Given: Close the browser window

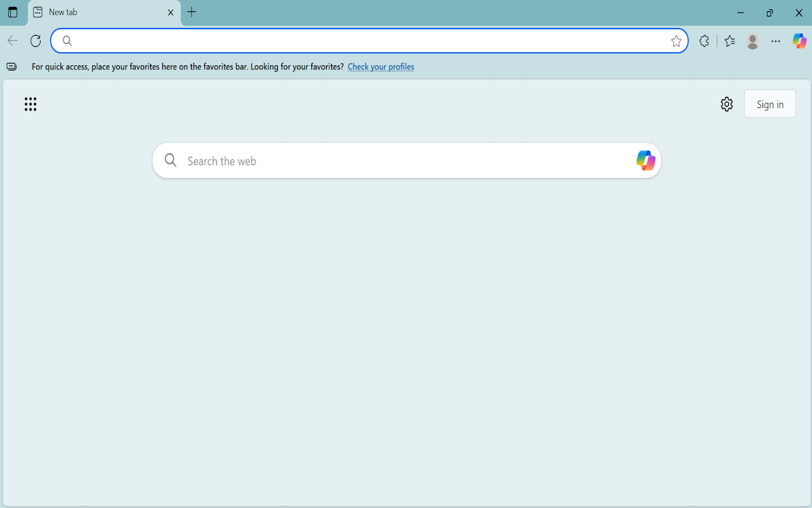Looking at the screenshot, I should (799, 13).
